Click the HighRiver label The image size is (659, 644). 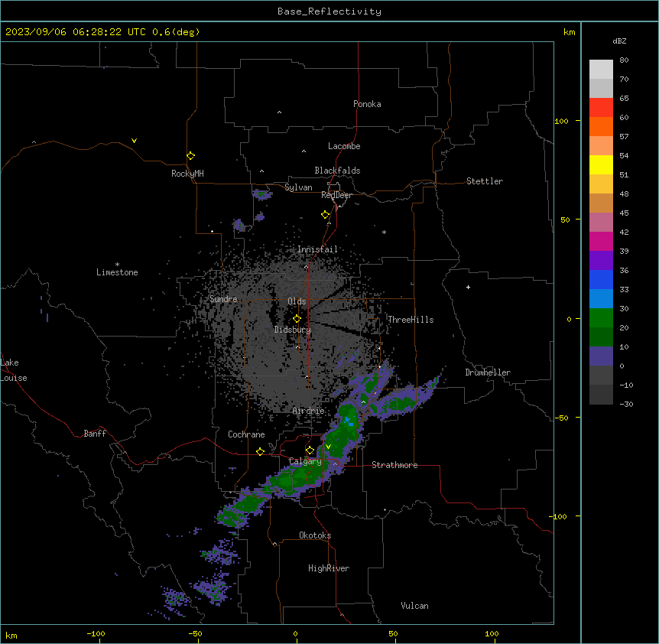(329, 568)
